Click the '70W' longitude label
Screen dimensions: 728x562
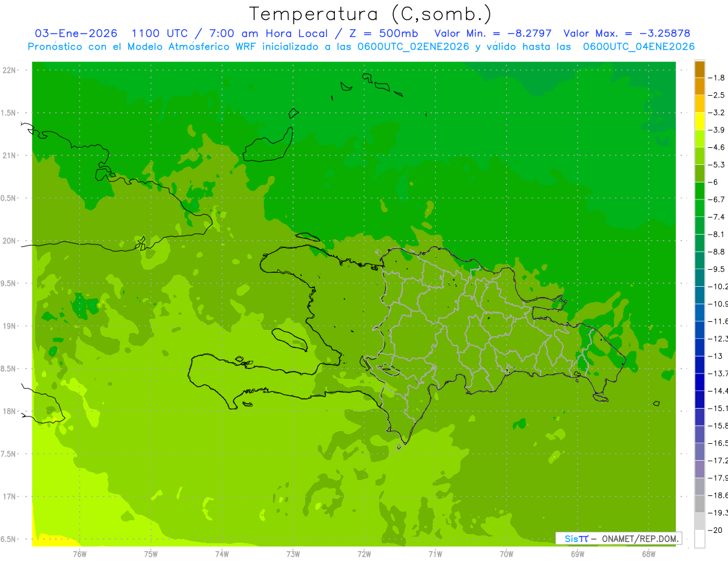click(507, 554)
